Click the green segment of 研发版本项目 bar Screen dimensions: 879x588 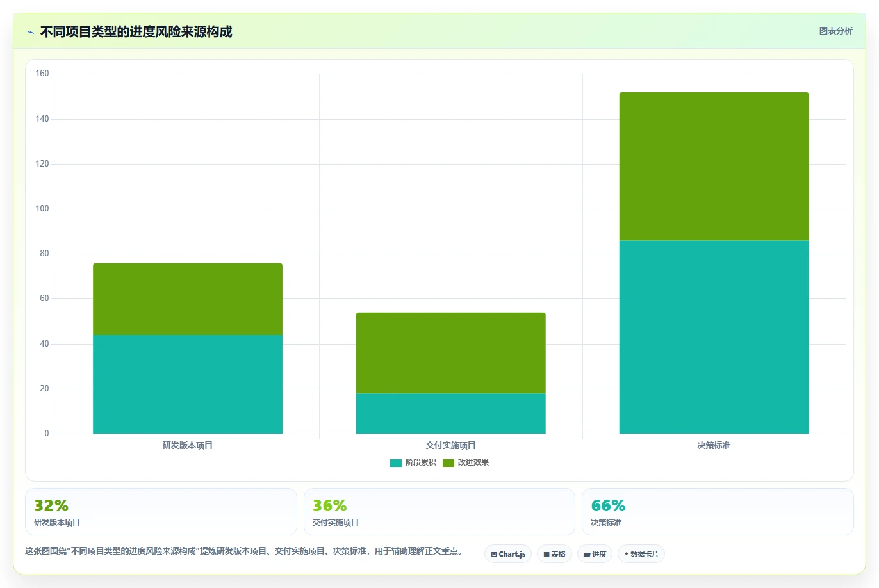coord(188,299)
